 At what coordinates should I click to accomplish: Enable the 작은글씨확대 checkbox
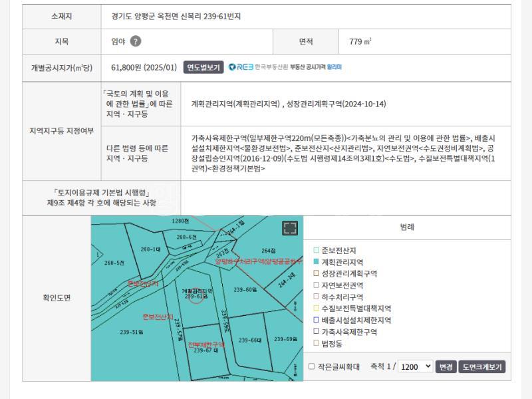pos(311,366)
